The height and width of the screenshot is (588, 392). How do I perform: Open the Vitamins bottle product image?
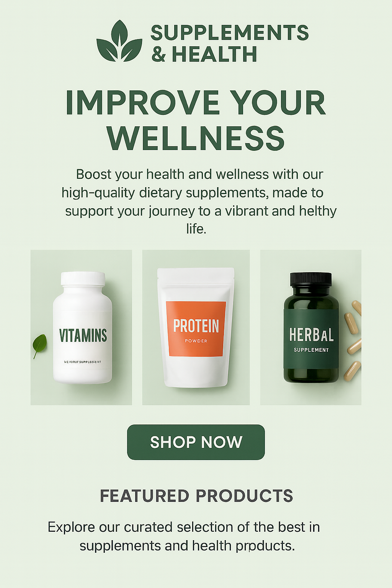point(81,327)
